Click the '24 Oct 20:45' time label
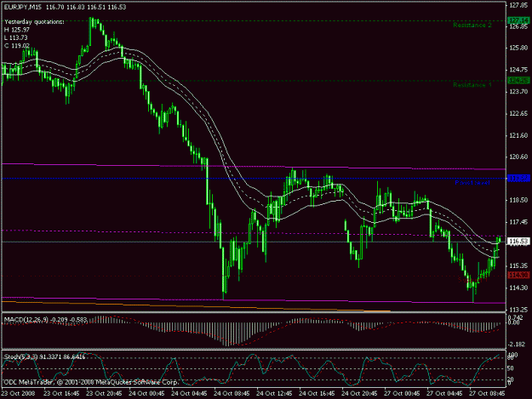The height and width of the screenshot is (399, 532). 359,394
